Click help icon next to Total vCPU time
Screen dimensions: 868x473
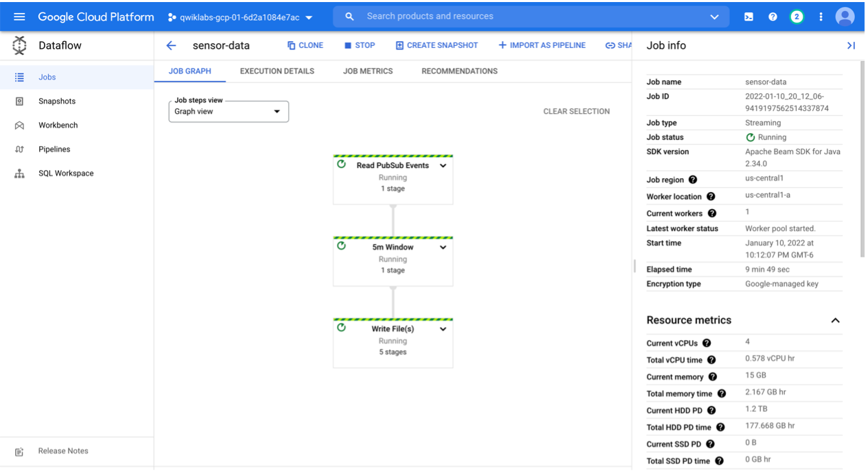click(712, 360)
